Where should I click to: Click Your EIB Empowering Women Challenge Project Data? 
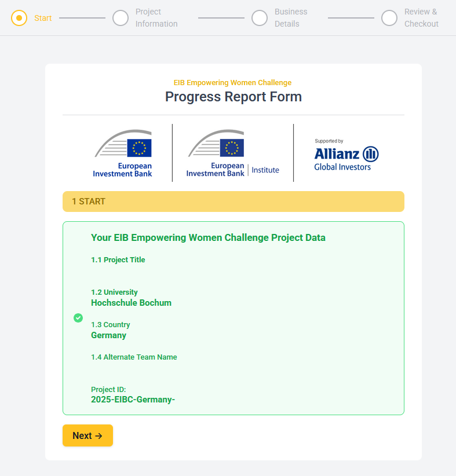(x=208, y=237)
